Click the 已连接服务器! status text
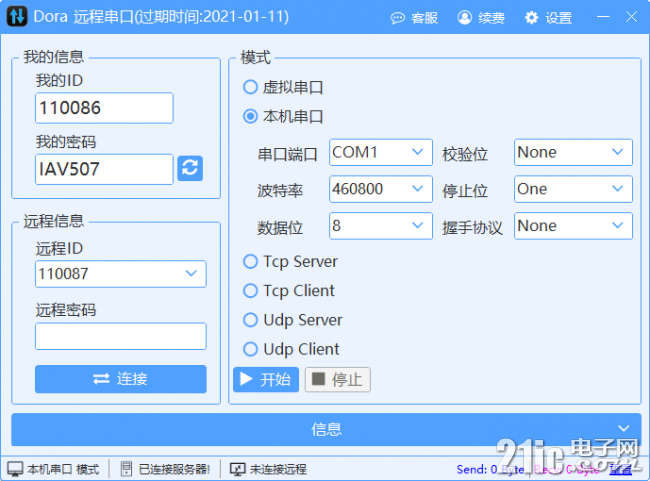 [x=174, y=469]
